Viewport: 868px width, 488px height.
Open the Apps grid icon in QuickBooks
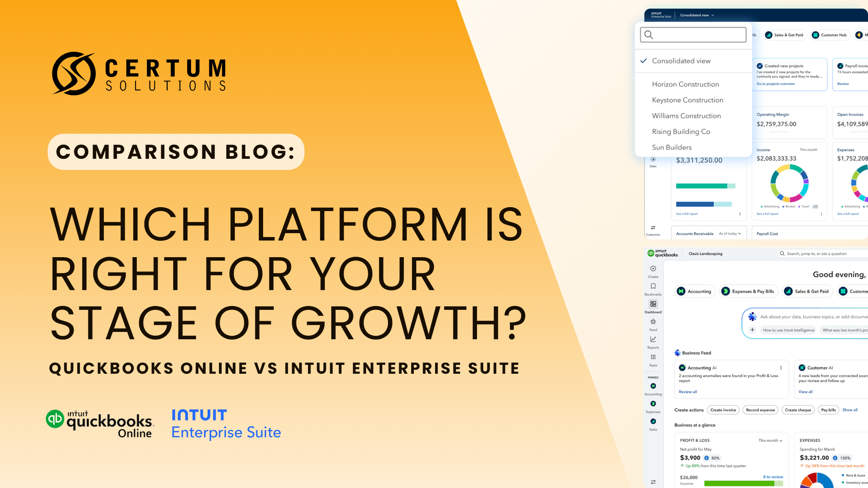pos(653,357)
